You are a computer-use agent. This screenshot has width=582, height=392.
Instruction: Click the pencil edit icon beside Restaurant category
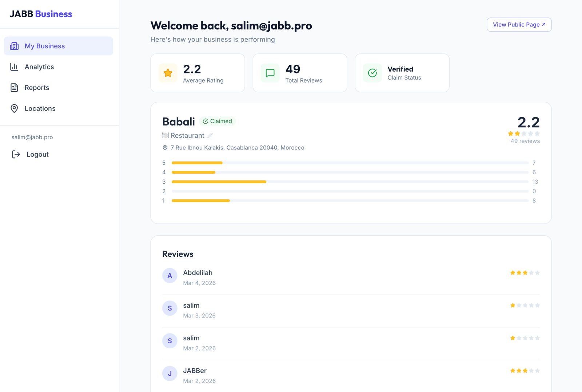pos(210,135)
